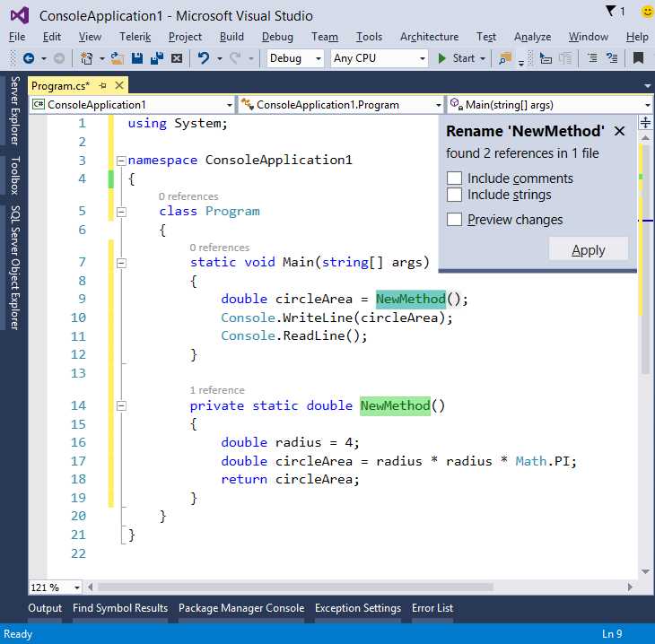Click the Apply button in the Rename panel
The width and height of the screenshot is (655, 644).
(x=589, y=249)
